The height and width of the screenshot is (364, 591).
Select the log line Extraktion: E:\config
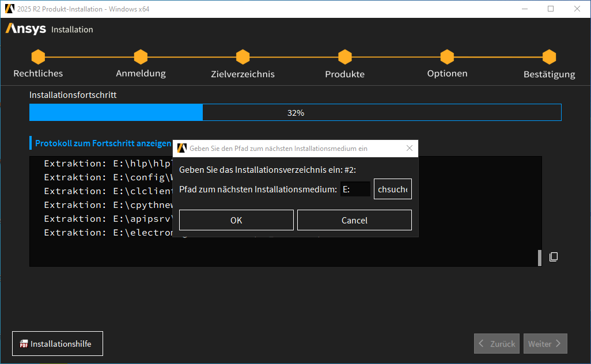(108, 177)
